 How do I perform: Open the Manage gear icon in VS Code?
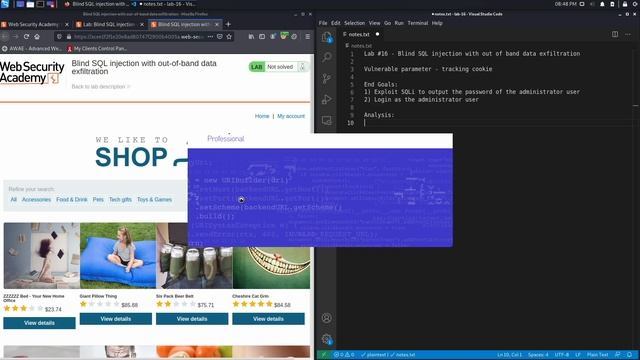tap(327, 339)
